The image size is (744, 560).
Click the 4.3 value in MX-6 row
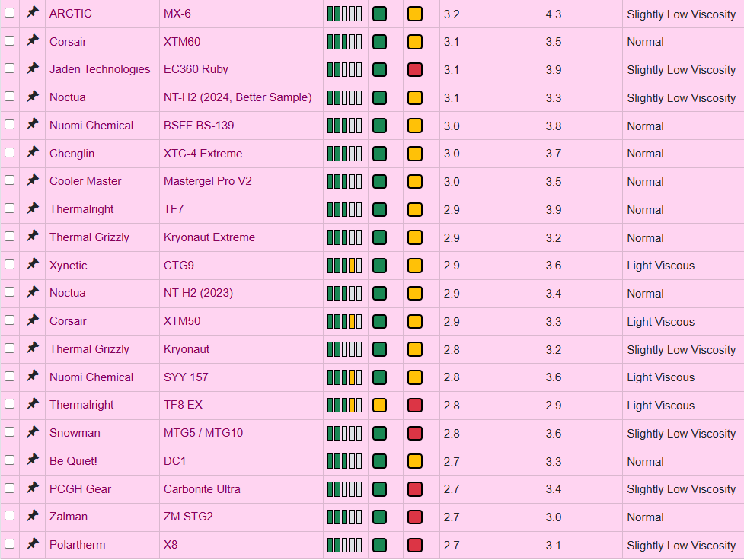(554, 14)
